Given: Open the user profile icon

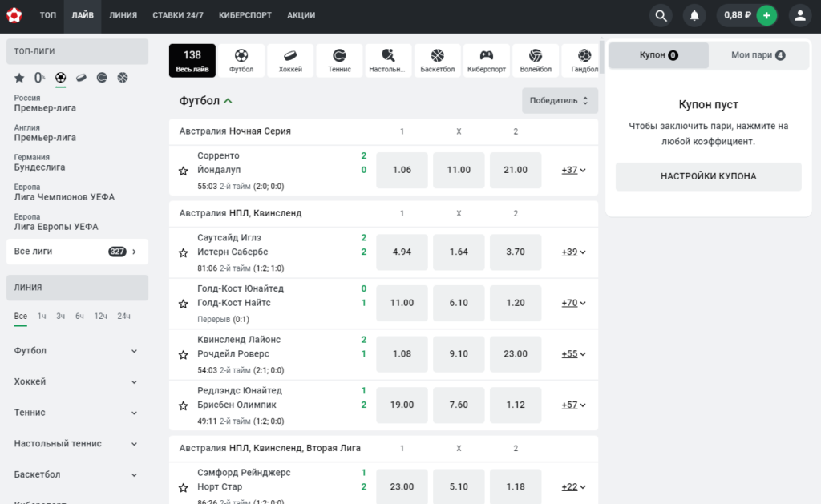Looking at the screenshot, I should [800, 16].
